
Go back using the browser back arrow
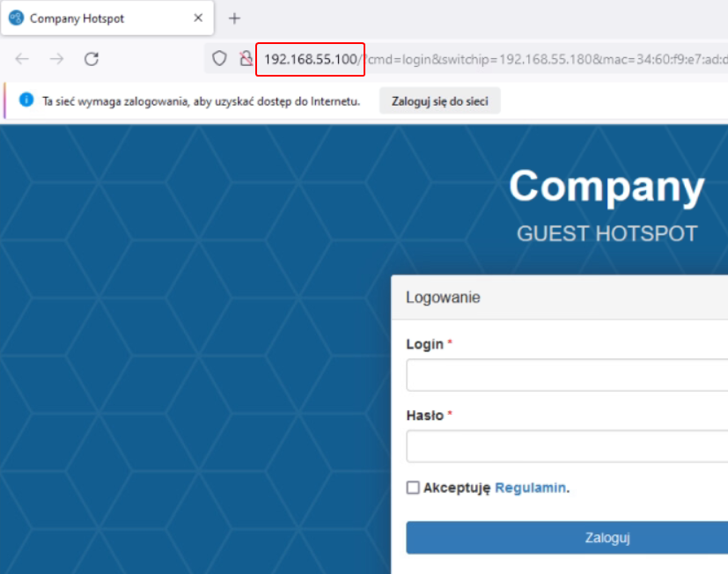[22, 59]
